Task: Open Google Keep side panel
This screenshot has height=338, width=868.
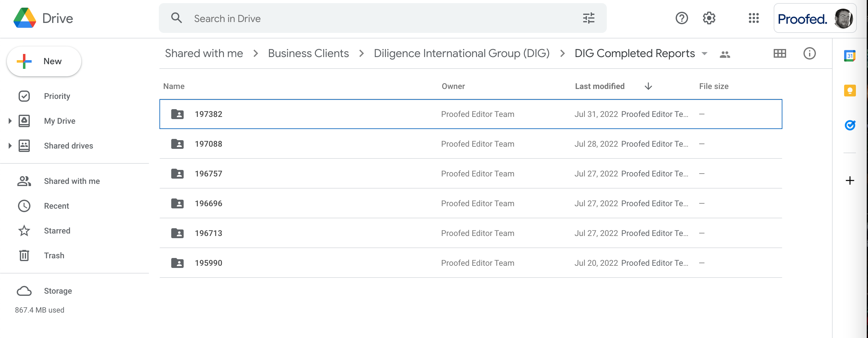Action: point(851,90)
